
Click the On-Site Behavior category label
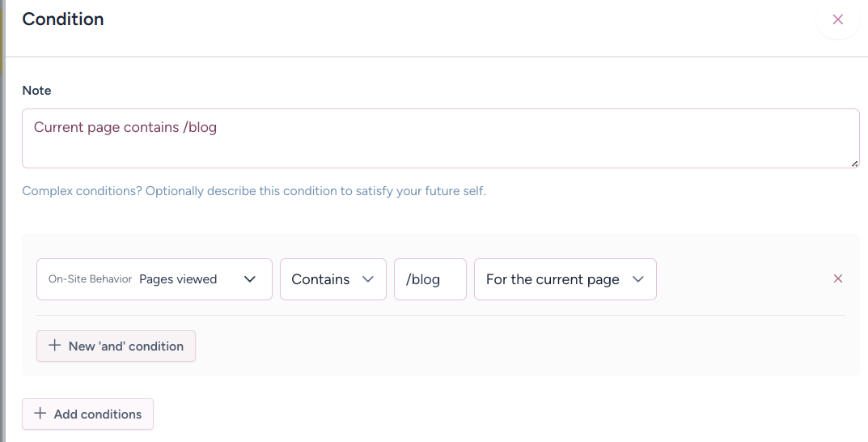click(90, 279)
